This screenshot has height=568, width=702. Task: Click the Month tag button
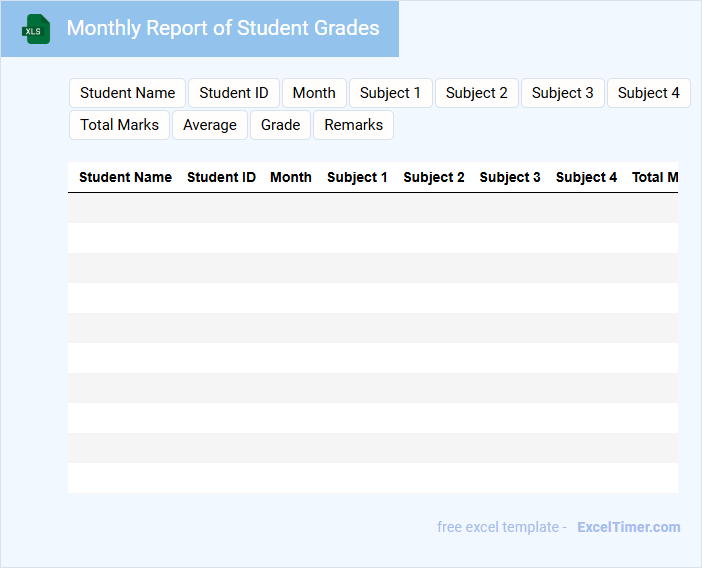(x=314, y=93)
